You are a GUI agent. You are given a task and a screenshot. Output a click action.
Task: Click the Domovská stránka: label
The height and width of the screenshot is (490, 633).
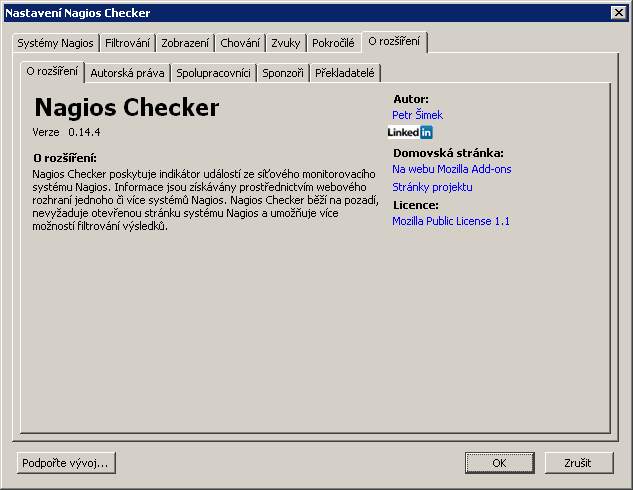[x=449, y=153]
